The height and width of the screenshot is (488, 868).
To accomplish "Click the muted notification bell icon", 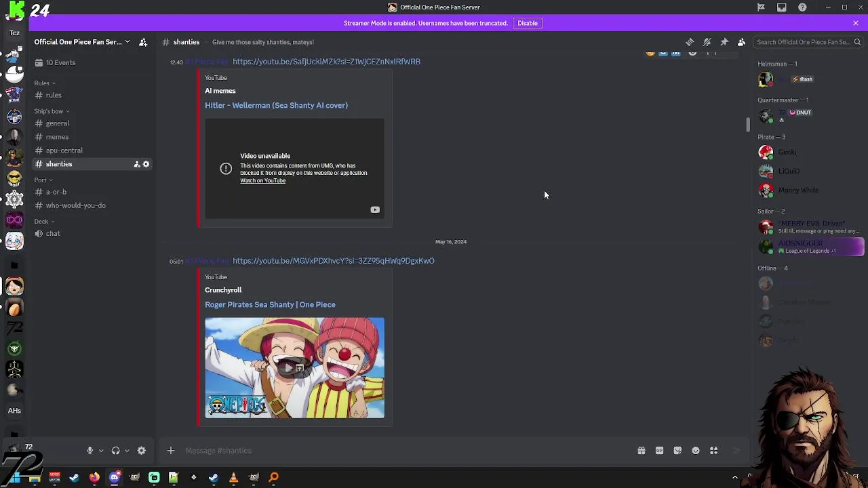I will pos(707,42).
